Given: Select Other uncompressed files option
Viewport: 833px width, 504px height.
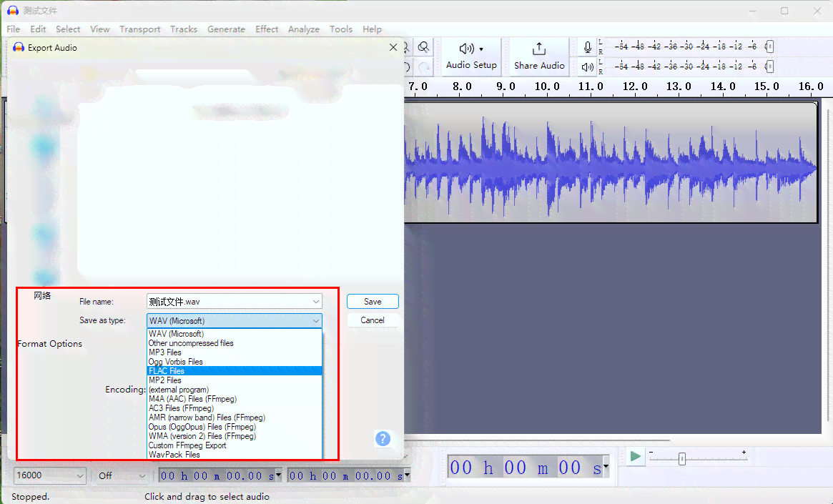Looking at the screenshot, I should click(x=235, y=343).
